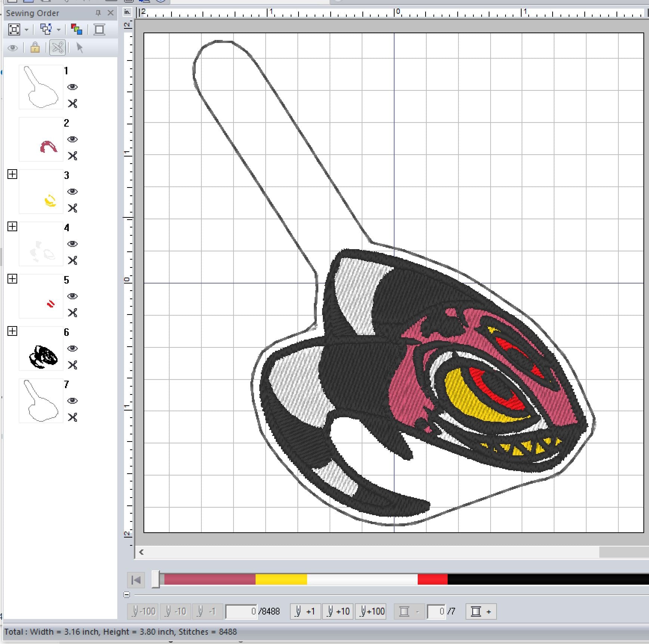Screen dimensions: 649x644
Task: Select sewing order item 1 thumbnail
Action: (x=41, y=87)
